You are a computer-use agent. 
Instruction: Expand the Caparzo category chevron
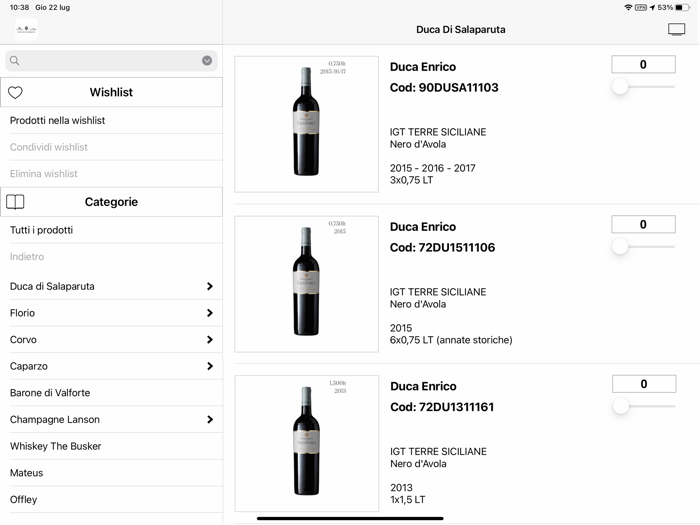click(209, 367)
